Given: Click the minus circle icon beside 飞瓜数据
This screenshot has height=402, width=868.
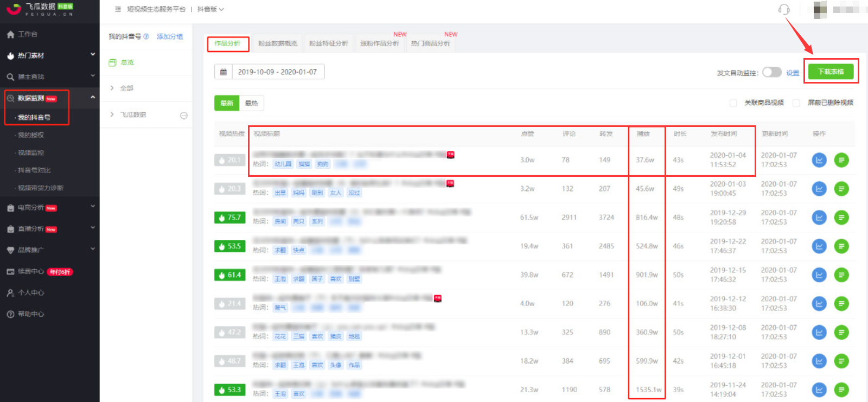Looking at the screenshot, I should point(184,116).
